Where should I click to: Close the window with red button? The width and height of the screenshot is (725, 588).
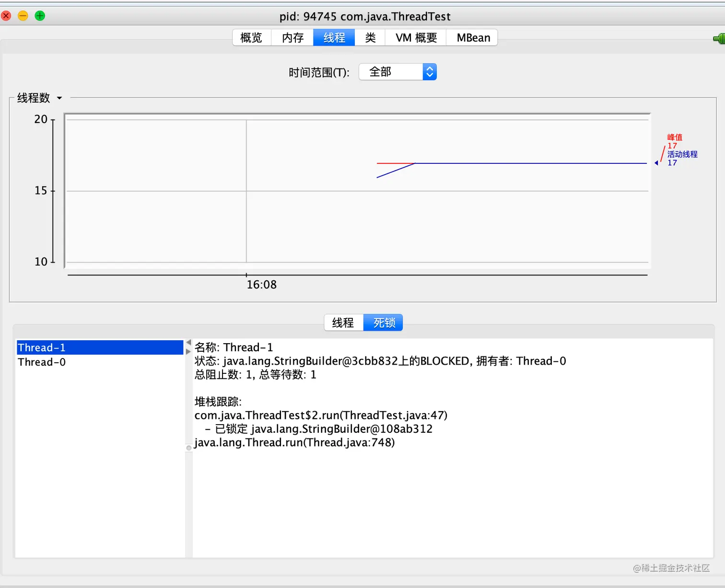6,16
